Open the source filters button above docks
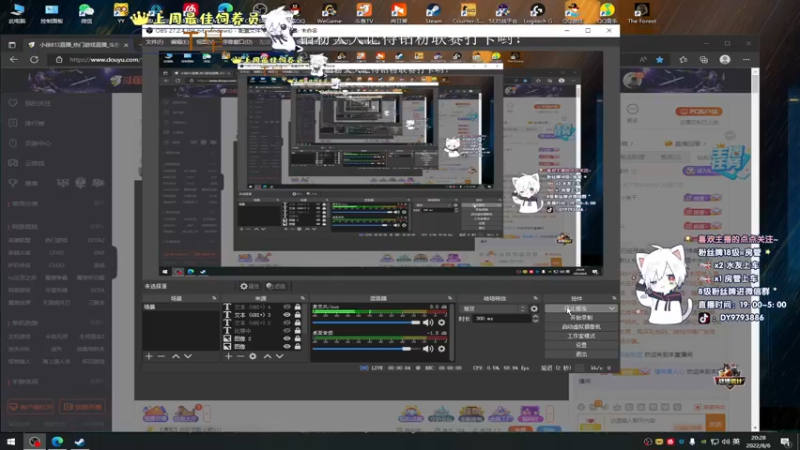 276,286
